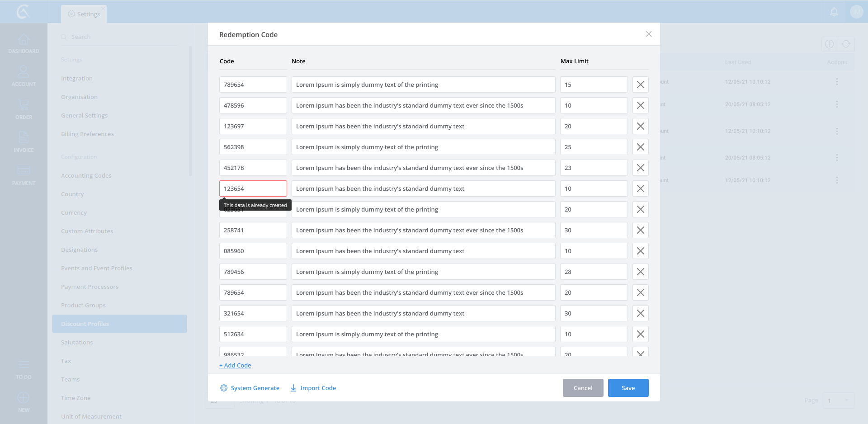Save the redemption codes
Screen dimensions: 868x424
point(628,388)
